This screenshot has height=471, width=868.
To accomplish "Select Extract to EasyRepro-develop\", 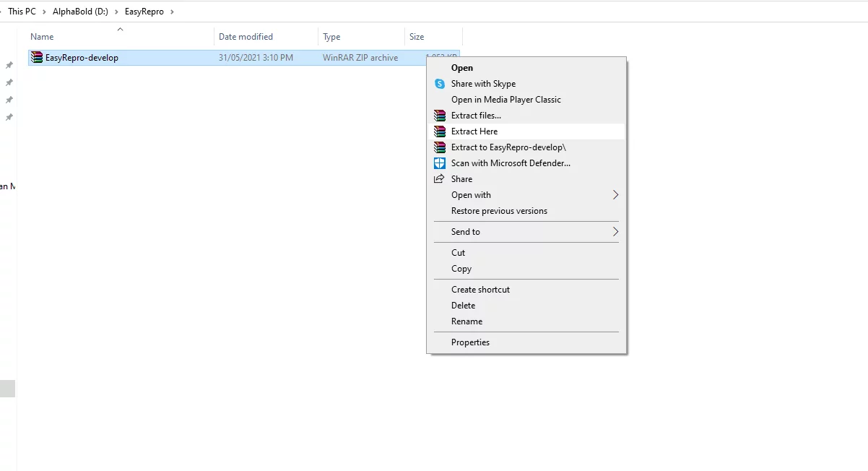I will [526, 147].
